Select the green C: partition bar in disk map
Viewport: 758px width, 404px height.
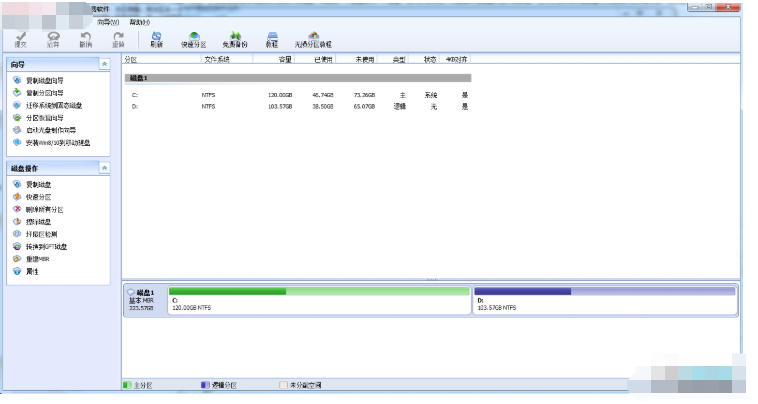319,298
